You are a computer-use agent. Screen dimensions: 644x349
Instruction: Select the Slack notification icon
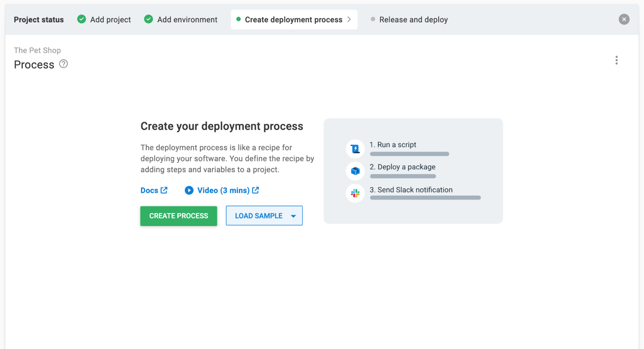pyautogui.click(x=355, y=193)
